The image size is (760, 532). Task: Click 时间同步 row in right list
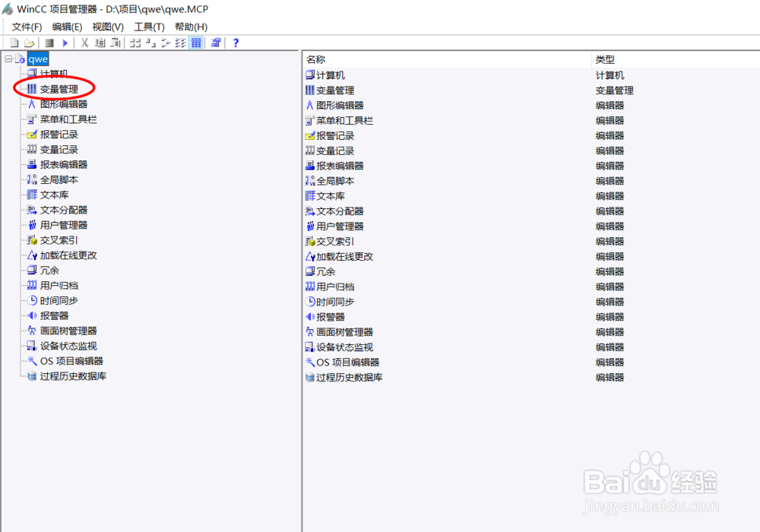(532, 302)
